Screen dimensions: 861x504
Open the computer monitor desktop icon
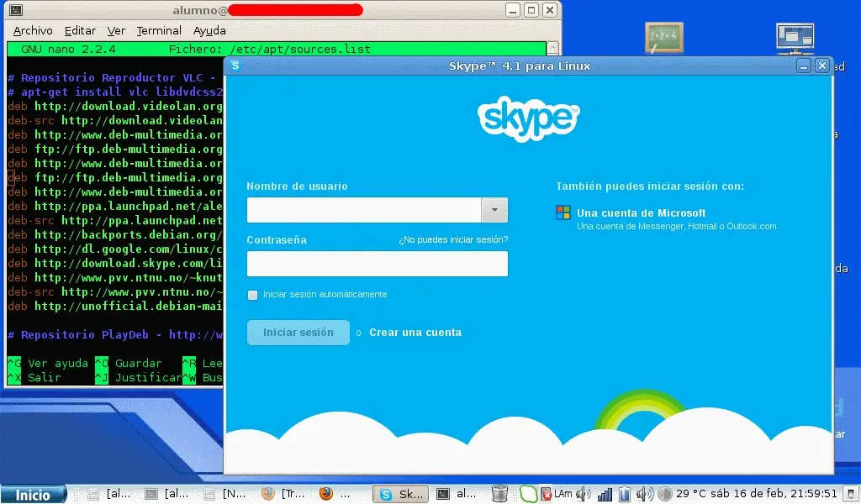coord(795,39)
